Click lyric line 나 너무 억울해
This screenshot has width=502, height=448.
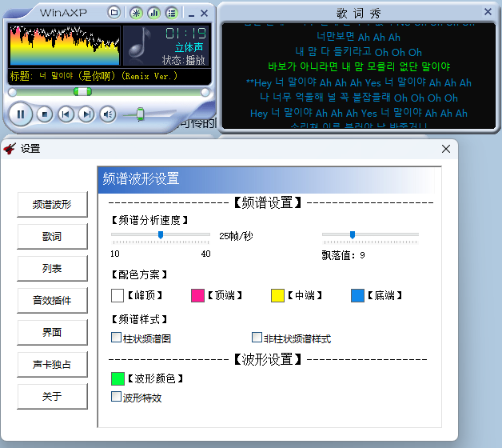(359, 98)
